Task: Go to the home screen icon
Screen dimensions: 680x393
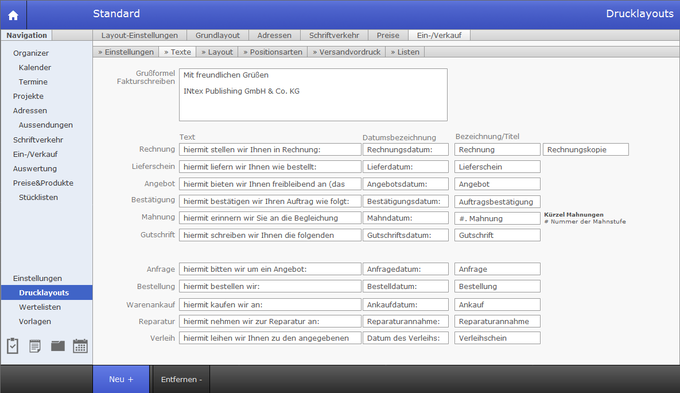Action: [x=13, y=15]
